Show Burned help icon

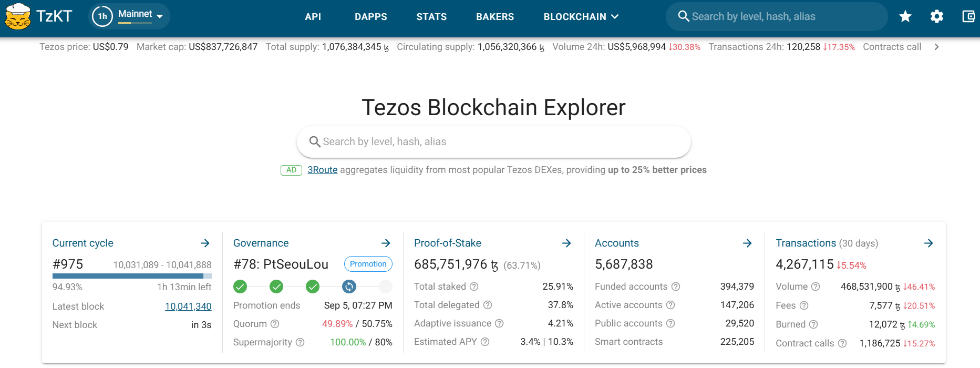coord(813,324)
